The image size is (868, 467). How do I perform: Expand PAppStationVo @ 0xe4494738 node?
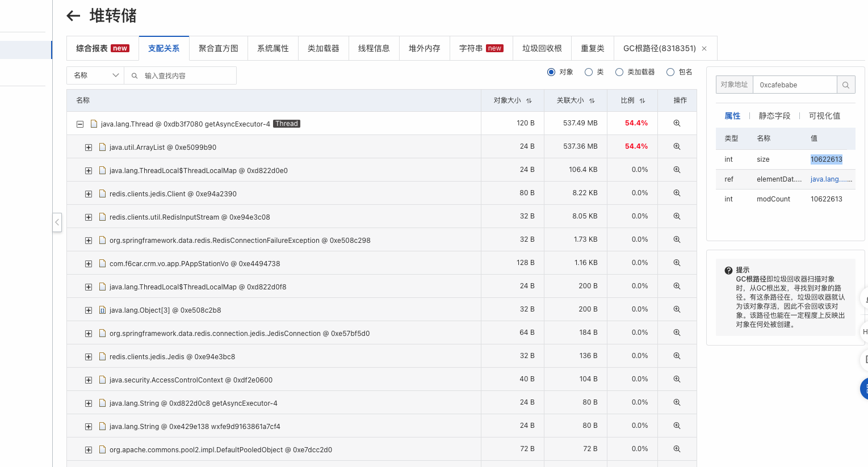tap(89, 263)
